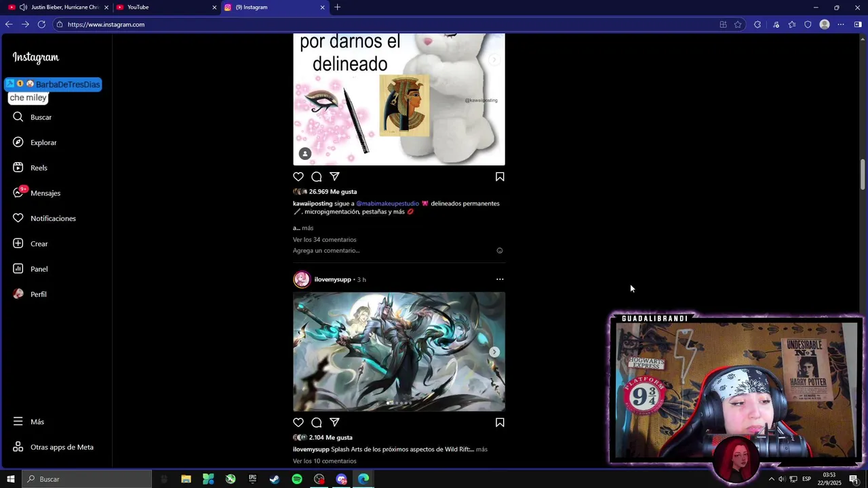
Task: Open Perfil page
Action: click(30, 294)
